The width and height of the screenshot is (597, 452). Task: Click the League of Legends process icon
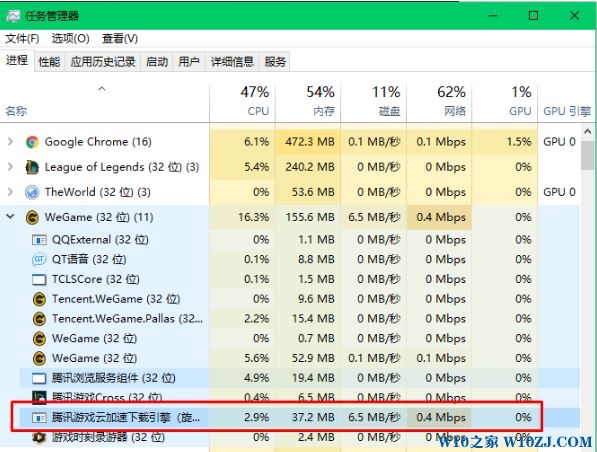click(x=32, y=167)
